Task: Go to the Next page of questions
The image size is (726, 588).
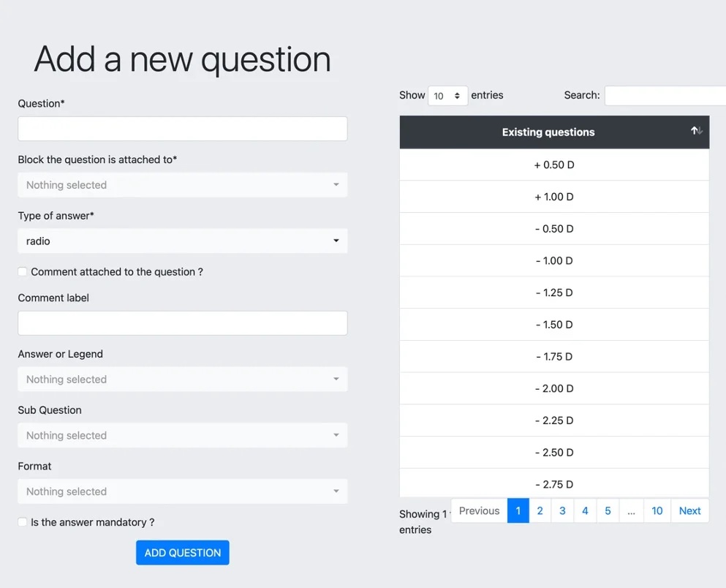Action: click(689, 511)
